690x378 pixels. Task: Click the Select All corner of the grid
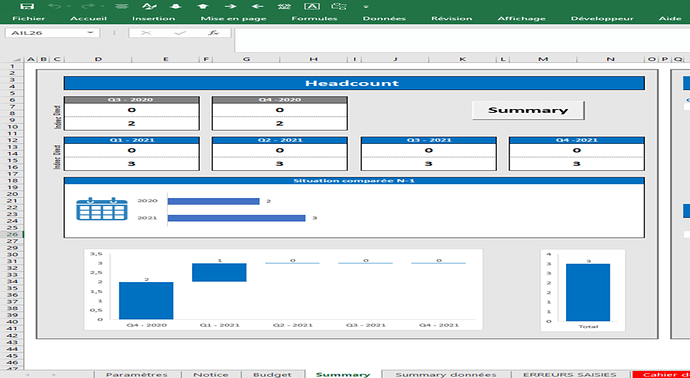[x=17, y=59]
